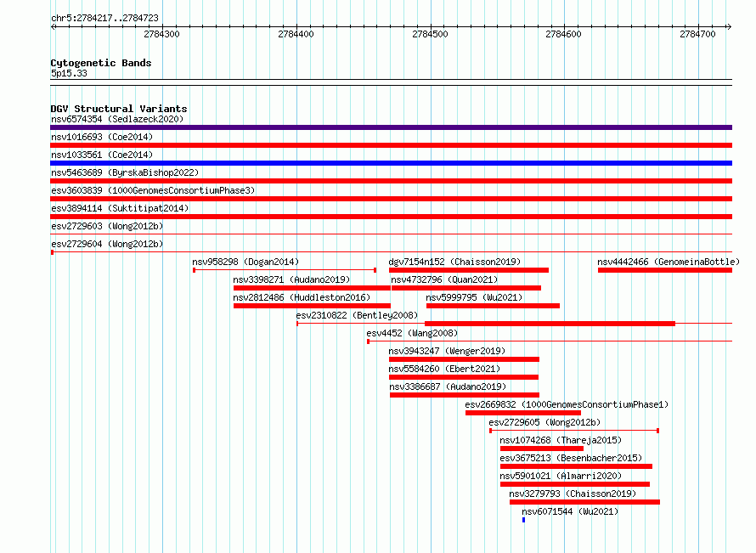Click nsv3386687 (Audano2019) label
The height and width of the screenshot is (553, 756).
click(x=448, y=387)
